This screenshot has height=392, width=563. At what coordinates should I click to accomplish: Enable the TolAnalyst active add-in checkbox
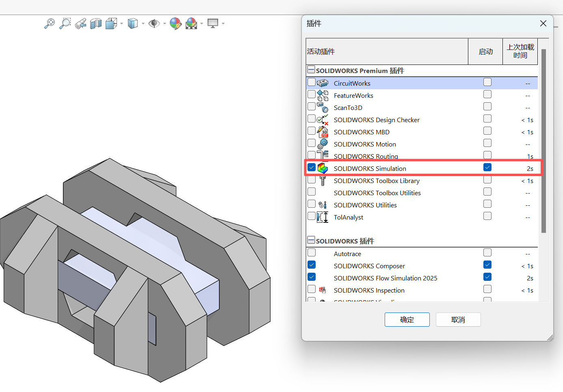coord(312,216)
